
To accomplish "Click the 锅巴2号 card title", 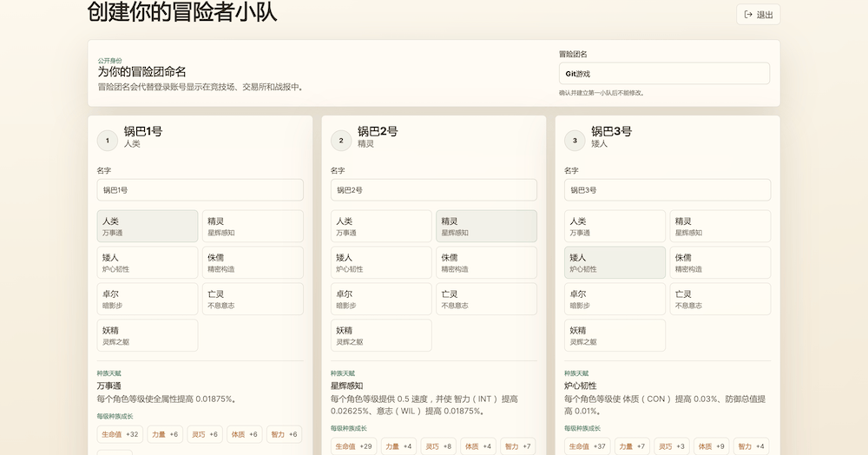I will (378, 131).
